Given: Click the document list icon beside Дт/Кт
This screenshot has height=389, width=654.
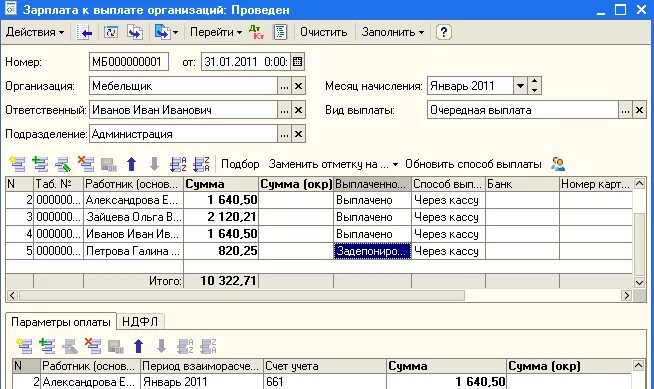Looking at the screenshot, I should 280,32.
